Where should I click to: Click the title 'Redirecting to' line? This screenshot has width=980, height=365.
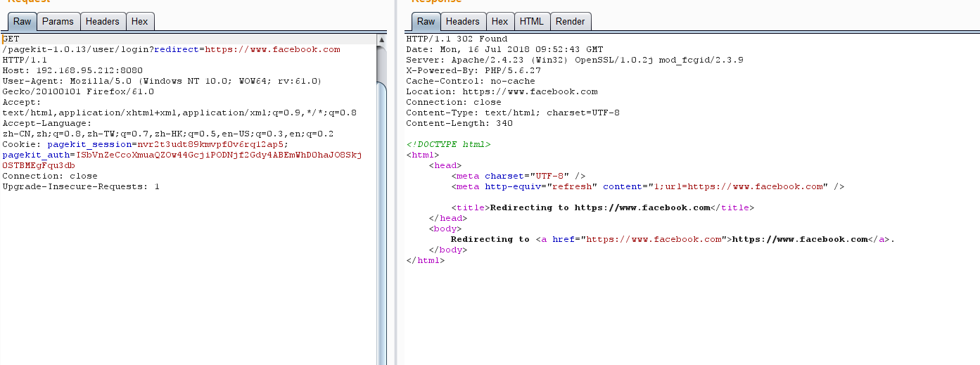(603, 207)
